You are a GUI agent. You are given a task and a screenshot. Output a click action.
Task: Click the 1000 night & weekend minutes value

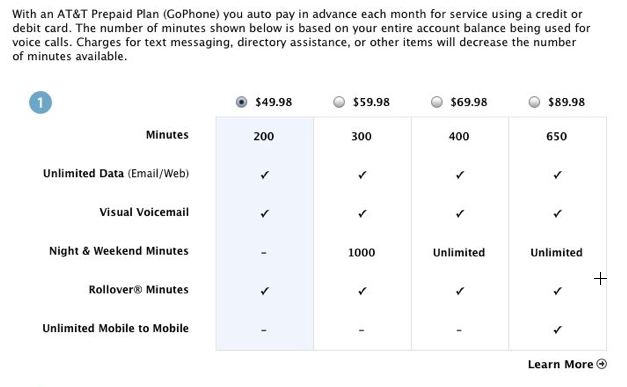point(361,253)
